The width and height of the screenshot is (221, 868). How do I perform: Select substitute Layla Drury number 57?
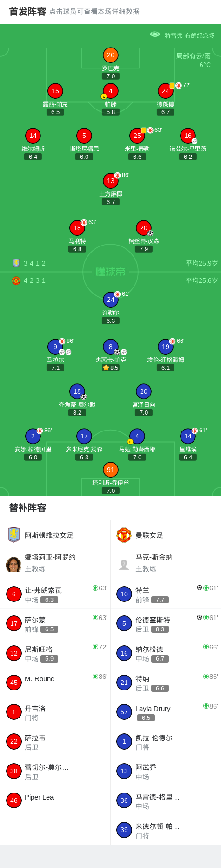166,712
